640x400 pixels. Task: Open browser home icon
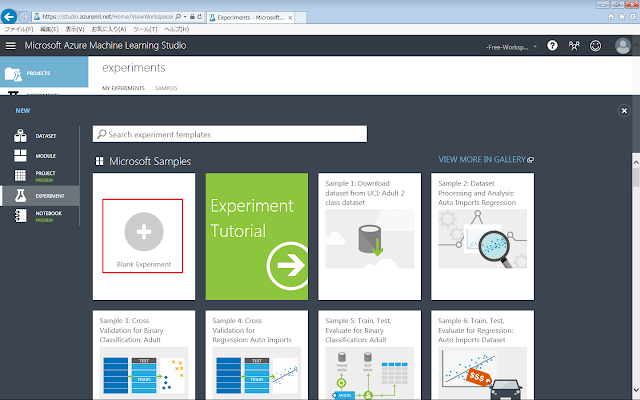(611, 17)
